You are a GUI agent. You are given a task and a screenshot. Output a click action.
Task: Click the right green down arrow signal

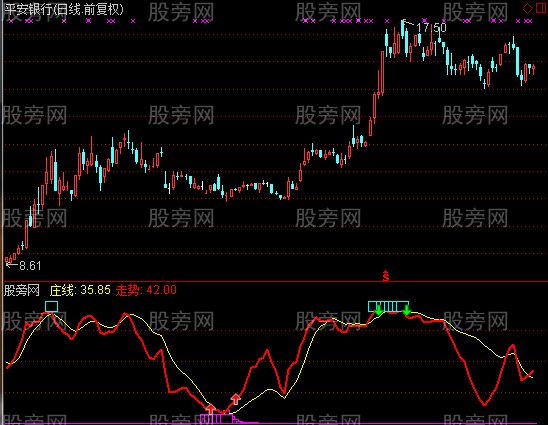click(406, 310)
